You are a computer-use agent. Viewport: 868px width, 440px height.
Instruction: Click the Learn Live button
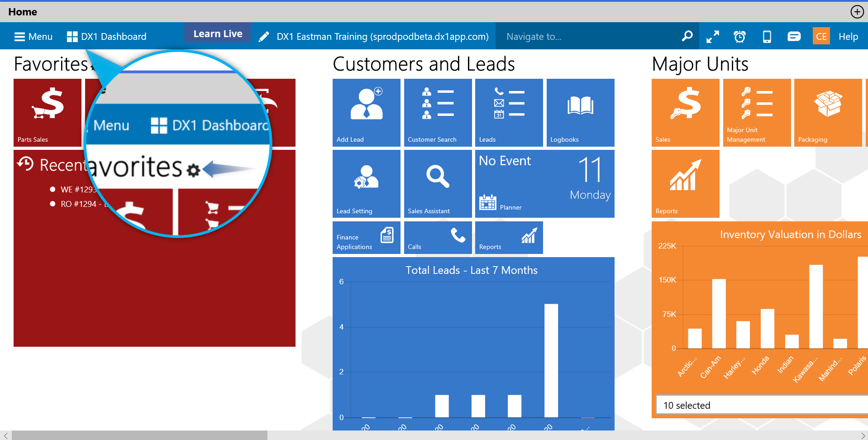[x=218, y=33]
